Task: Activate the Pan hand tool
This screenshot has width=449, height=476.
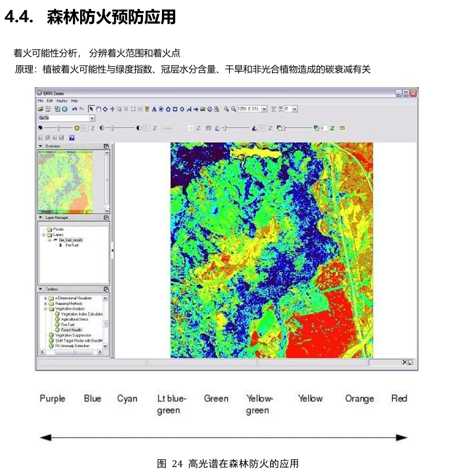Action: coord(98,110)
